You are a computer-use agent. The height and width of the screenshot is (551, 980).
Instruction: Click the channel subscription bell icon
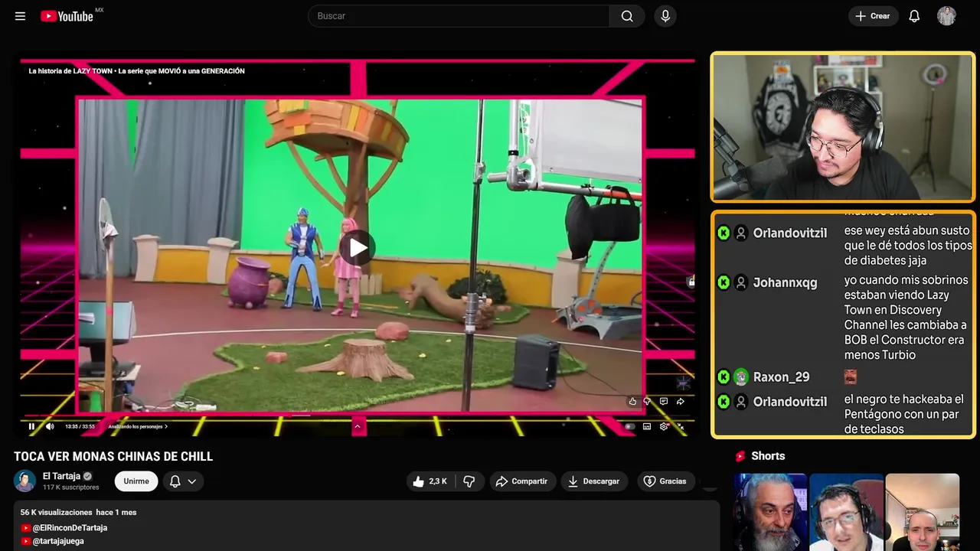click(x=175, y=481)
